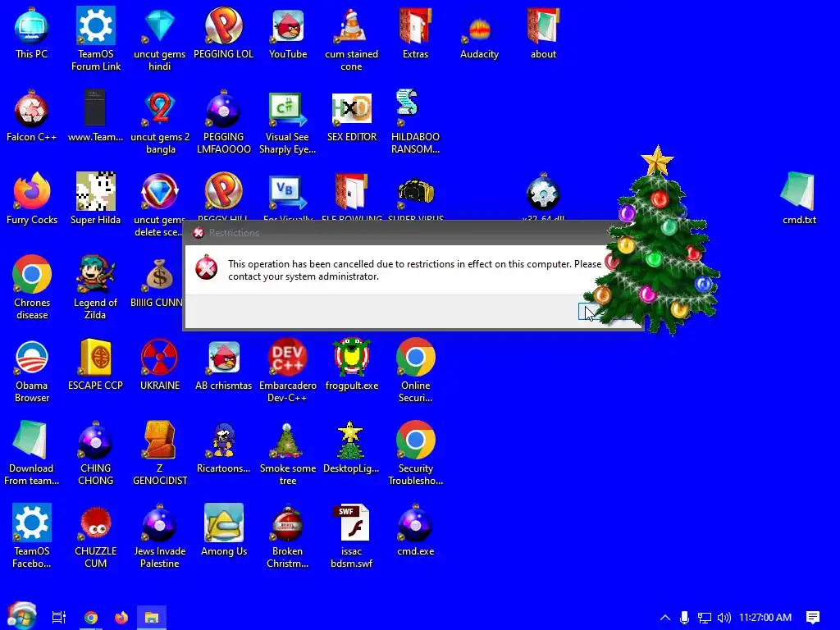The image size is (840, 630).
Task: Open the notification center icon
Action: tap(813, 617)
